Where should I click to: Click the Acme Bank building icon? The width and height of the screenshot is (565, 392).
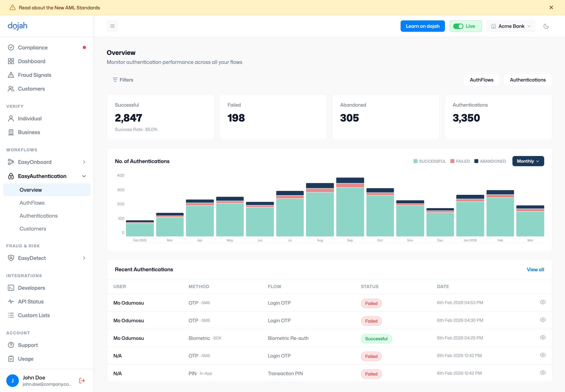[x=493, y=26]
